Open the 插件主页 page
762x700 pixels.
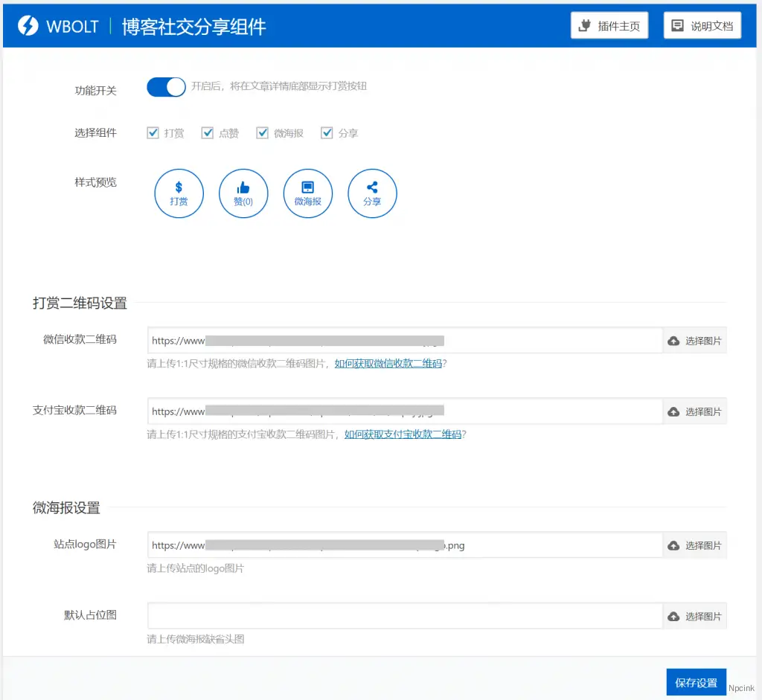(x=609, y=25)
